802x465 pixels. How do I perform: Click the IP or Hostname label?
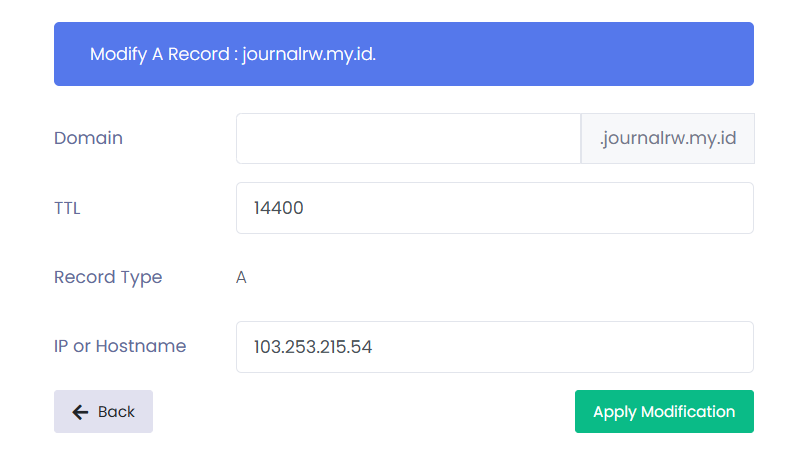(x=120, y=346)
